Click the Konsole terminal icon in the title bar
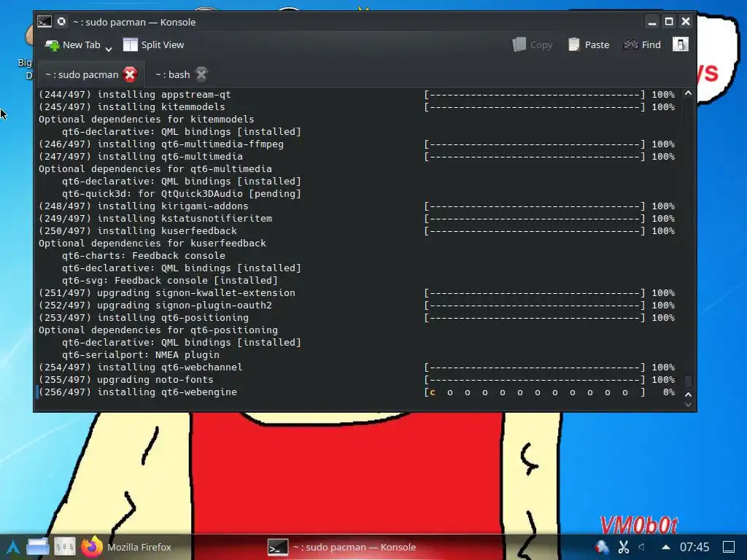The width and height of the screenshot is (747, 560). click(x=44, y=22)
